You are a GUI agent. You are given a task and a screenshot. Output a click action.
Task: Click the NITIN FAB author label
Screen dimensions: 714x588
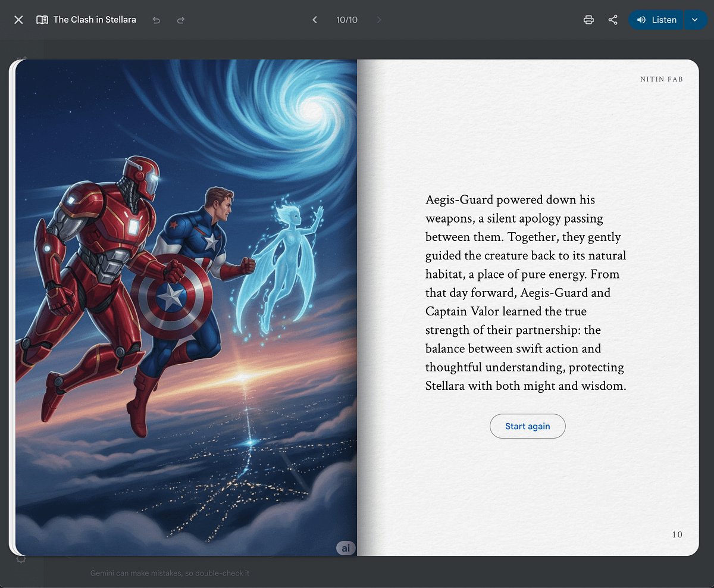662,79
